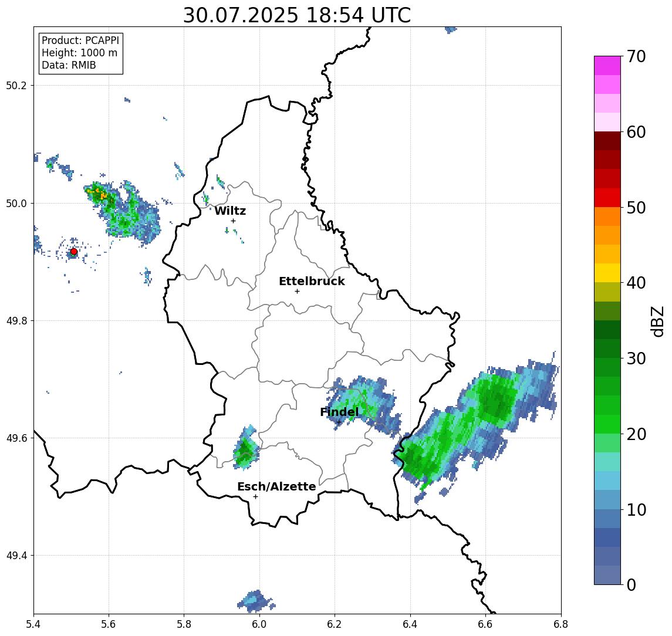Viewport: 672px width, 636px height.
Task: Click the 49.4 latitude tick label
Action: click(16, 556)
